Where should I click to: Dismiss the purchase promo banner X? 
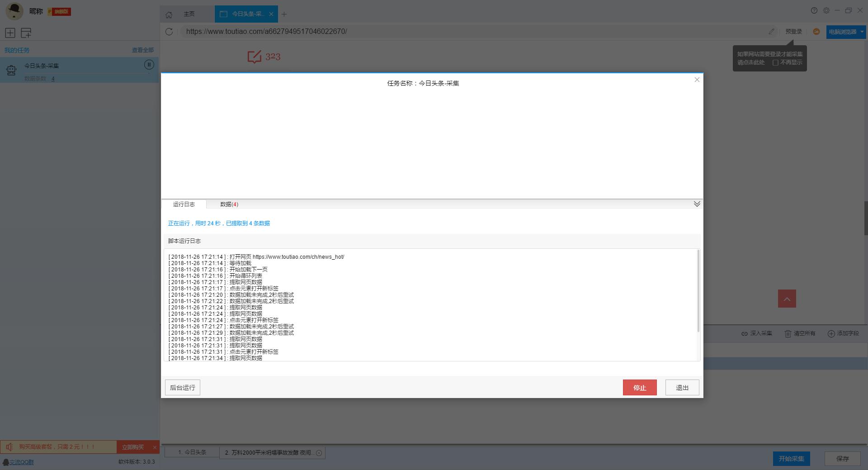[155, 447]
